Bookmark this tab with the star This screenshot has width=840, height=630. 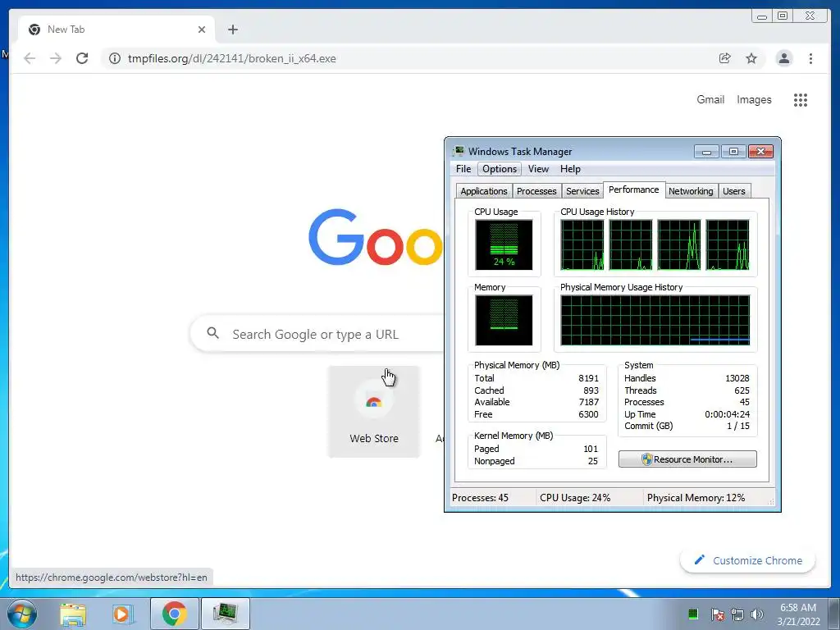(751, 58)
